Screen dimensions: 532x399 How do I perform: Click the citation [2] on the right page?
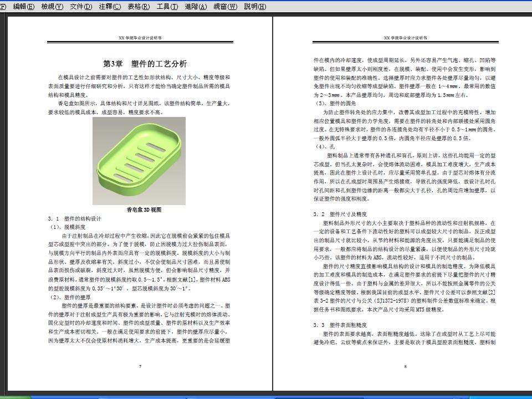(x=492, y=292)
